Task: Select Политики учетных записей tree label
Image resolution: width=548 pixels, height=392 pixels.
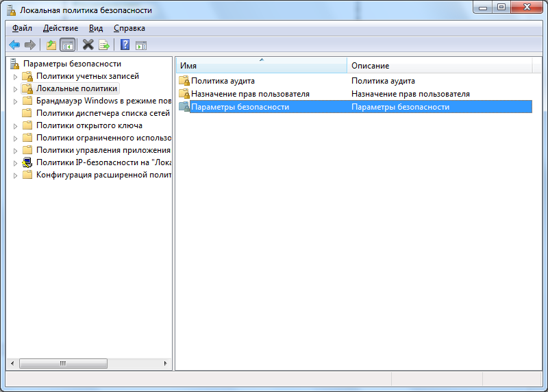Action: [x=88, y=76]
